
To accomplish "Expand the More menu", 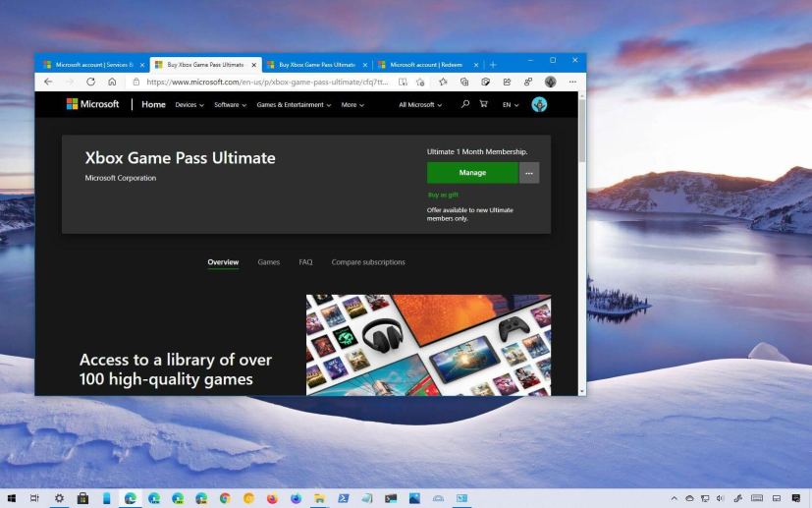I will pyautogui.click(x=352, y=105).
